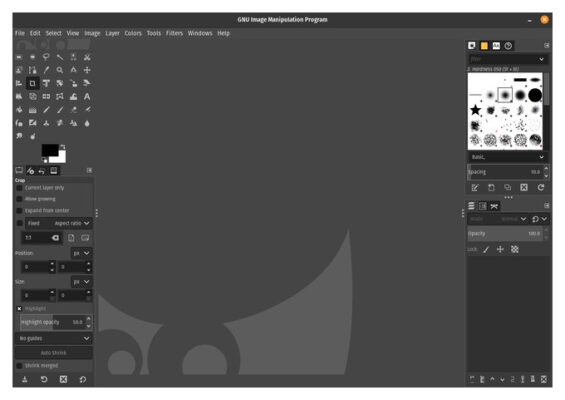565x400 pixels.
Task: Toggle lock position and size
Action: [x=500, y=249]
